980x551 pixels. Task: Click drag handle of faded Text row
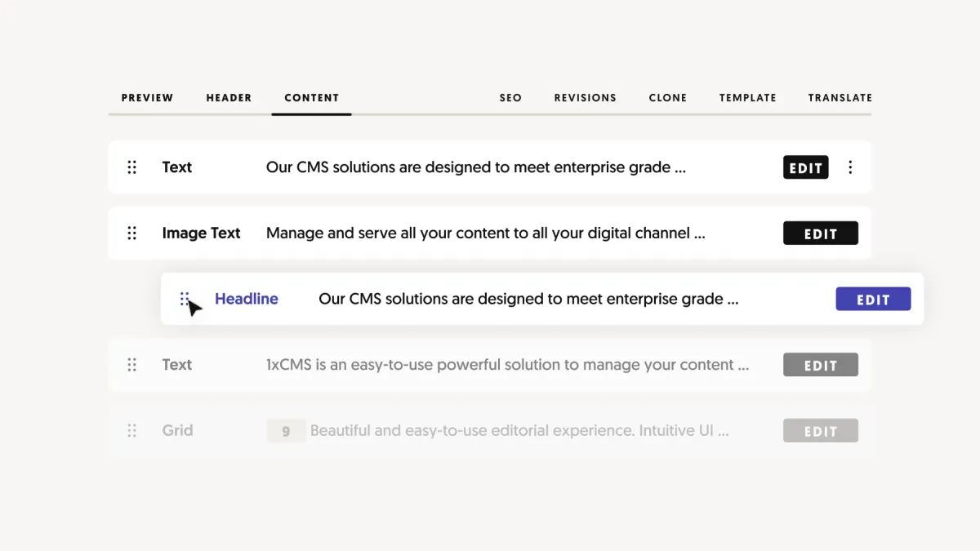pyautogui.click(x=132, y=365)
